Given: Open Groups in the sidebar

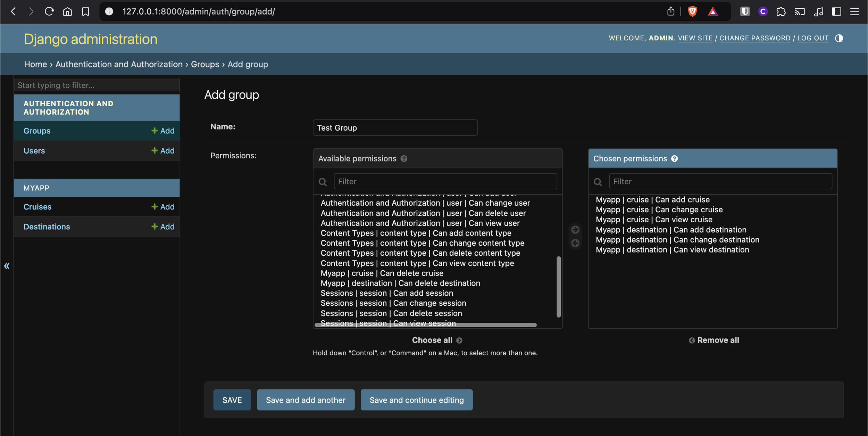Looking at the screenshot, I should pos(37,131).
